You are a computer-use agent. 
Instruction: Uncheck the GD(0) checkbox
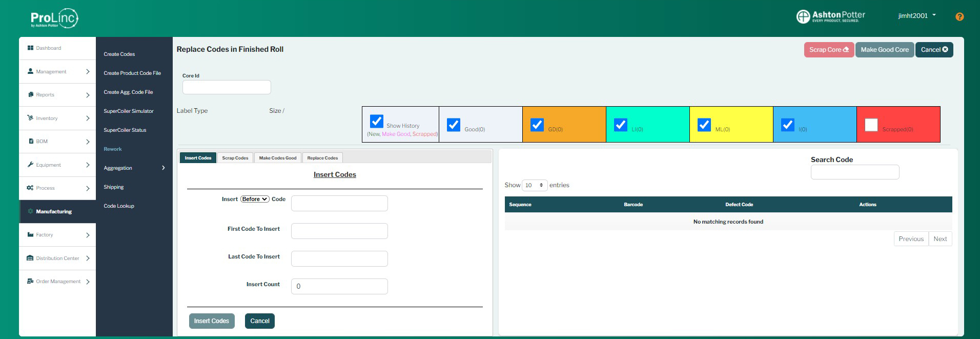coord(537,125)
